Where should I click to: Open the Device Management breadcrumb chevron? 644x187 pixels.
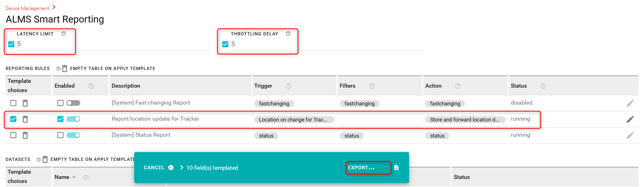click(x=54, y=7)
